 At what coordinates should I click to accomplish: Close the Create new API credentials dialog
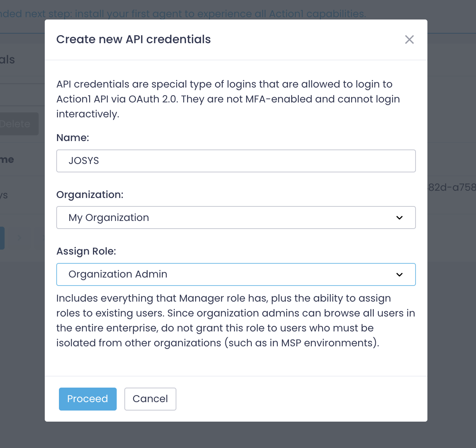pos(409,39)
